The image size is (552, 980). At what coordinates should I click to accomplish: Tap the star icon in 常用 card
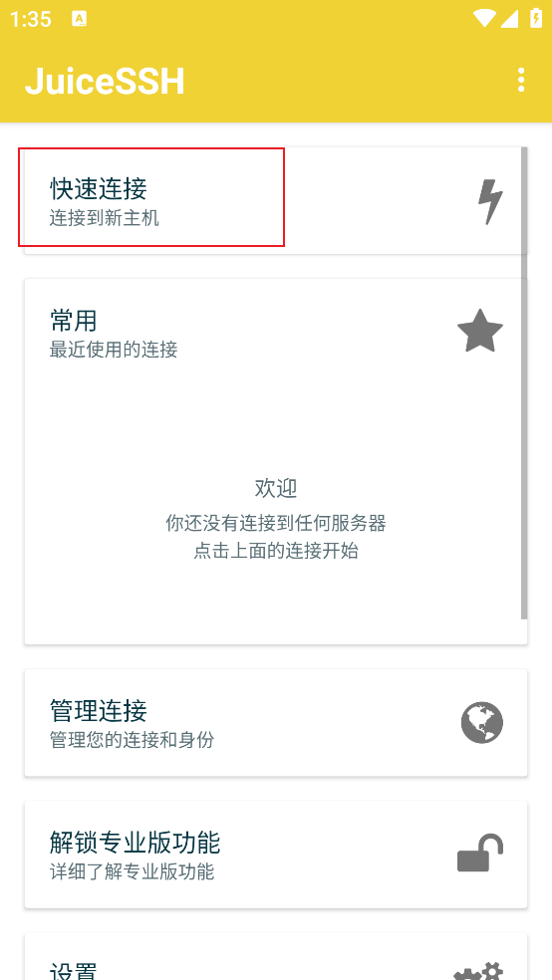point(480,331)
